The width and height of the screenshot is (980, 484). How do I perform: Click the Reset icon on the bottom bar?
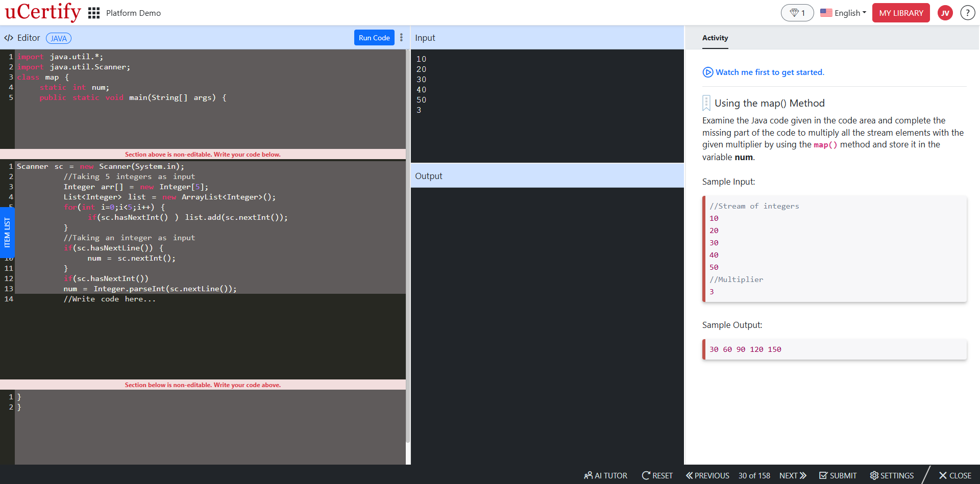tap(645, 475)
